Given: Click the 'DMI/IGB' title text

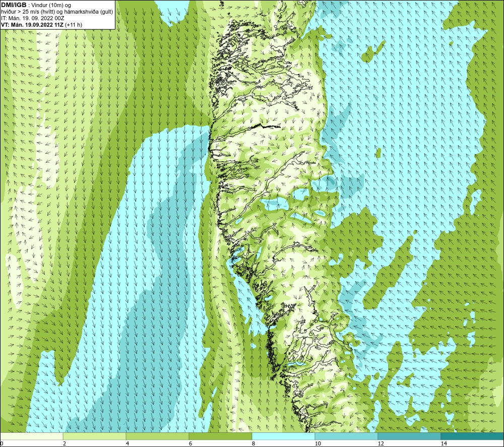Looking at the screenshot, I should 14,5.
